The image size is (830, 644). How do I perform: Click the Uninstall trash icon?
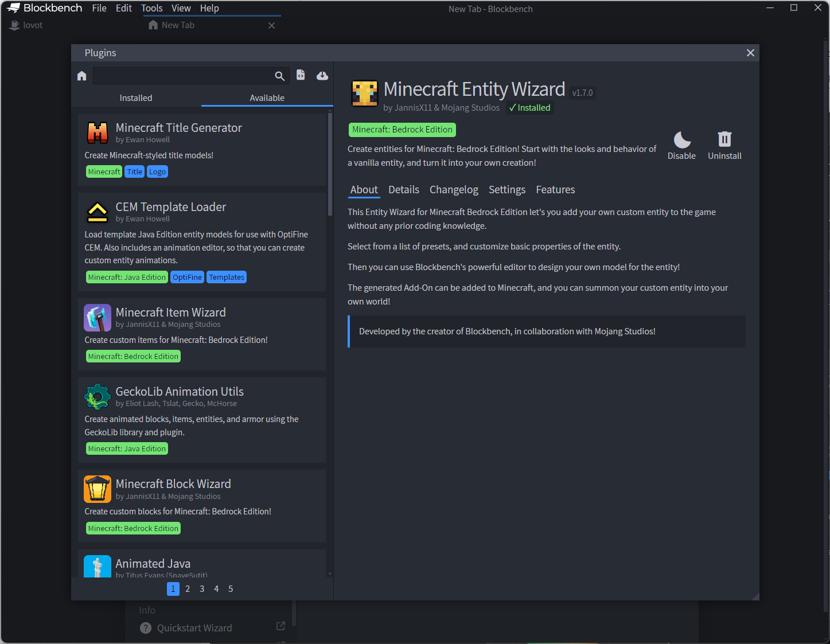click(724, 139)
